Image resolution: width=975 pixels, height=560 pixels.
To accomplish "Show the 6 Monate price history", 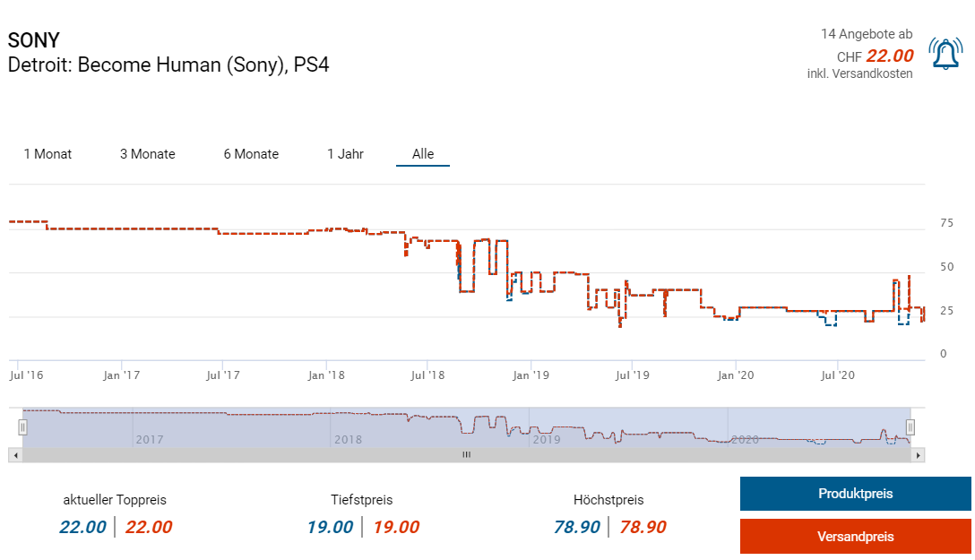I will pos(251,154).
